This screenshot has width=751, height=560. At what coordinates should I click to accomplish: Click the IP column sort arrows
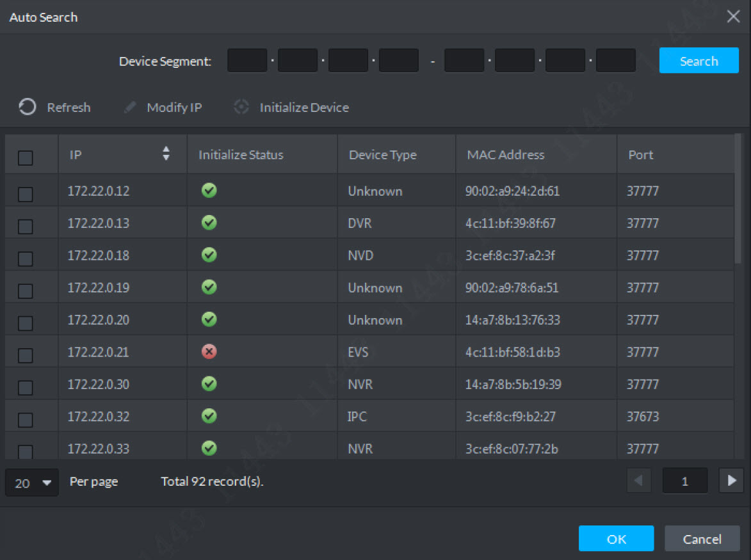166,154
